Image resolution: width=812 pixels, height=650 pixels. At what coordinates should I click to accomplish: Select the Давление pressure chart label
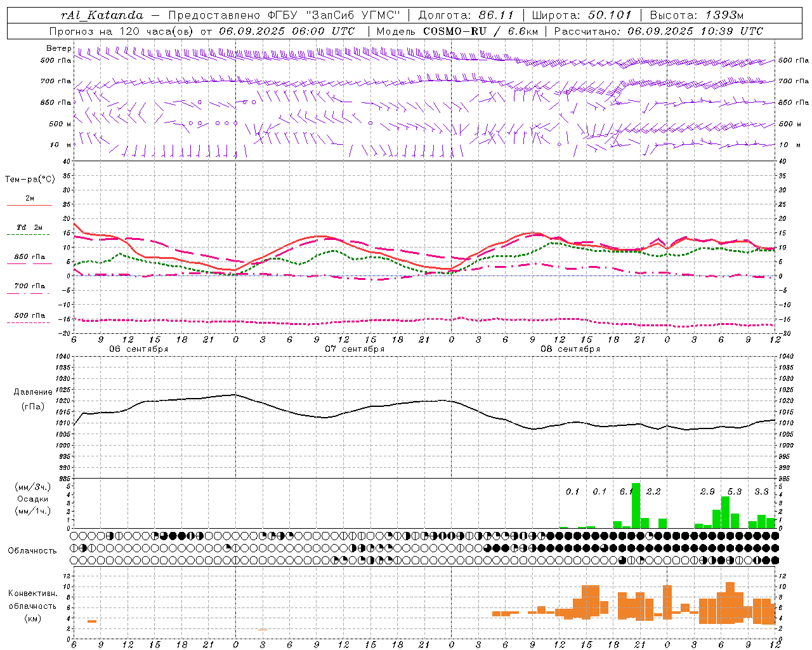pos(33,392)
